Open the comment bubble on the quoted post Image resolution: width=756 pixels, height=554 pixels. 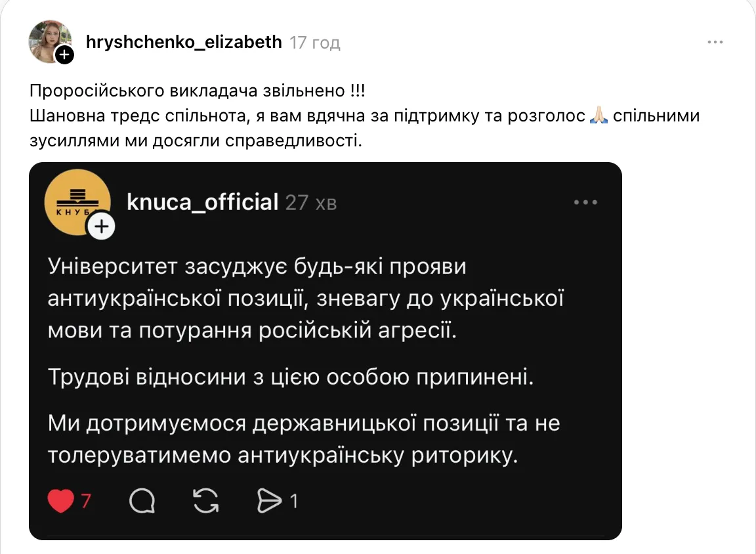[x=142, y=500]
